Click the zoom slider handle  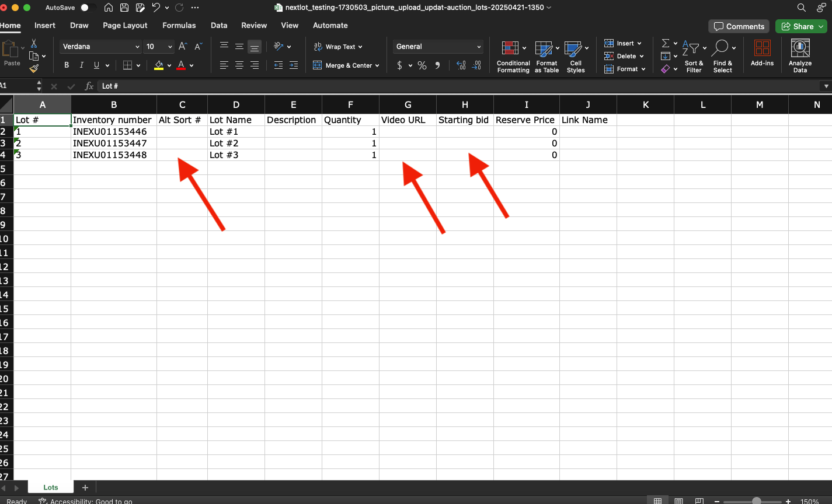[757, 501]
